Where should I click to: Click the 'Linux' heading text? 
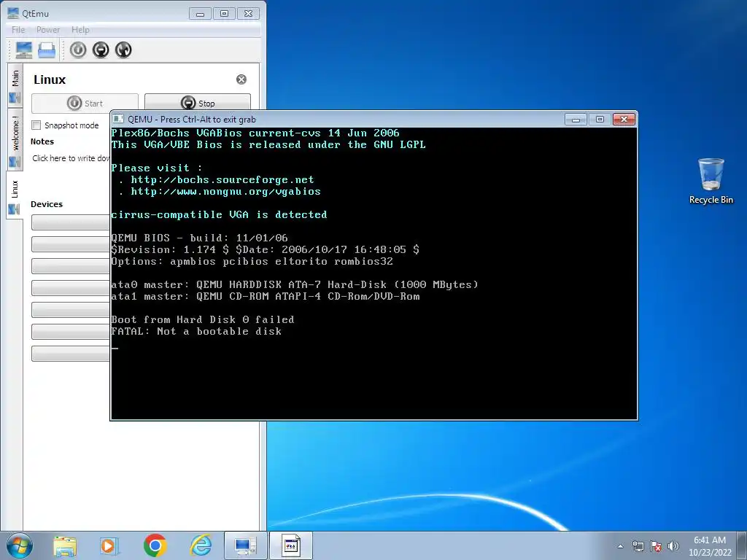[x=50, y=79]
